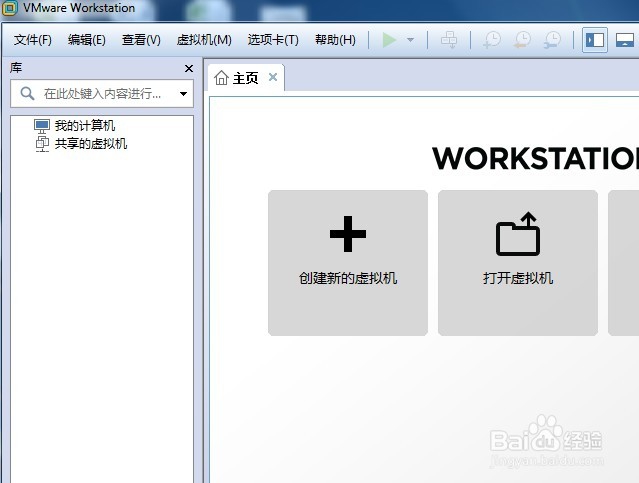Click the 创建新的虚拟机 tile

coord(348,263)
